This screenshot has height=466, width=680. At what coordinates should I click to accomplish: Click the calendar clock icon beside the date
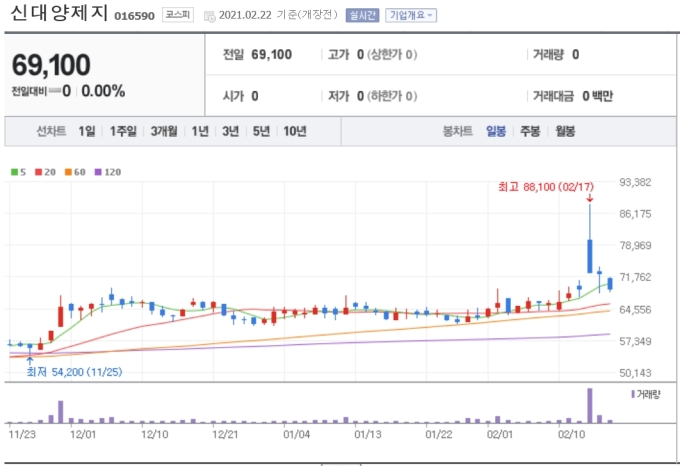210,16
